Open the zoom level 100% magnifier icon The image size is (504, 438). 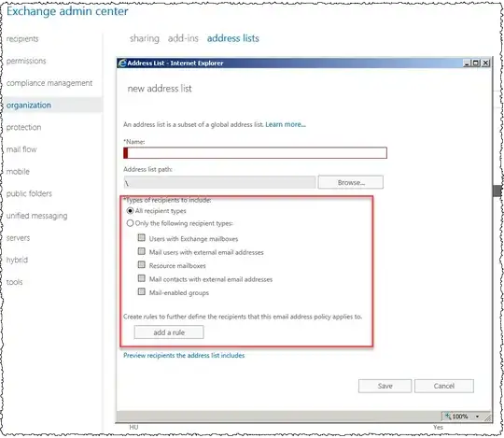(448, 417)
